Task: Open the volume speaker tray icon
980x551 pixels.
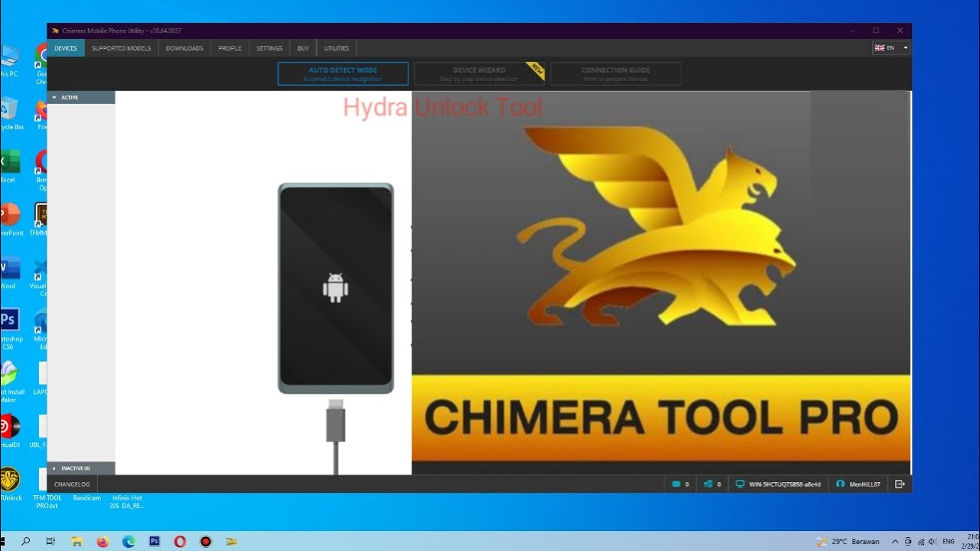Action: [x=931, y=541]
